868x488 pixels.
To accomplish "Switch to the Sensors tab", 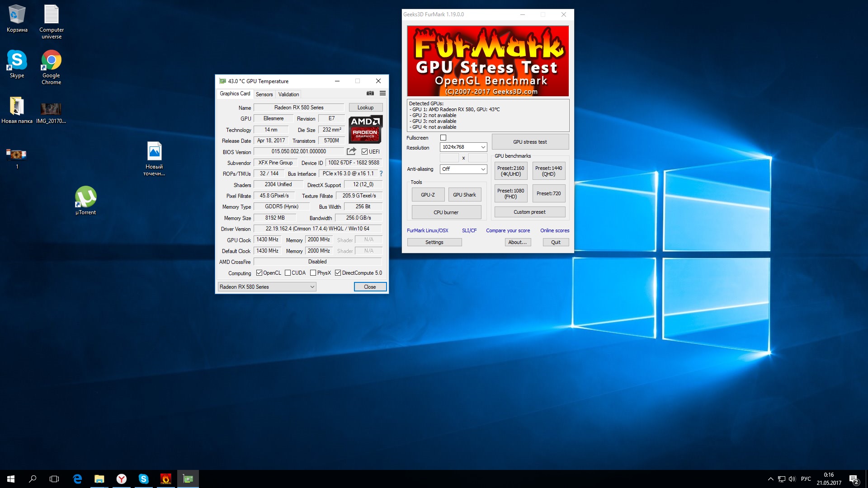I will pyautogui.click(x=264, y=94).
